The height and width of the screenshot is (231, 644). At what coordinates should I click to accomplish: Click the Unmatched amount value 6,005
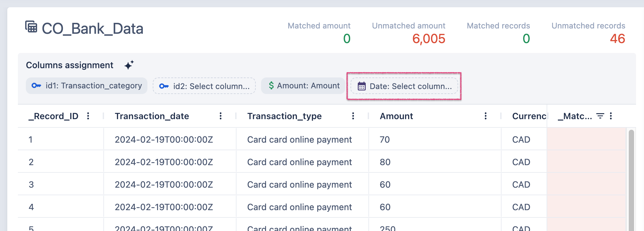428,39
